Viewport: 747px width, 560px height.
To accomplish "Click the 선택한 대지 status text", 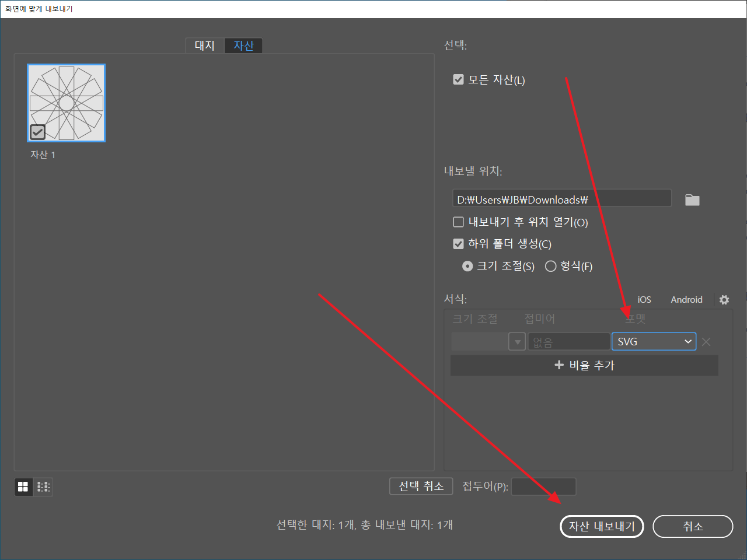I will tap(365, 525).
